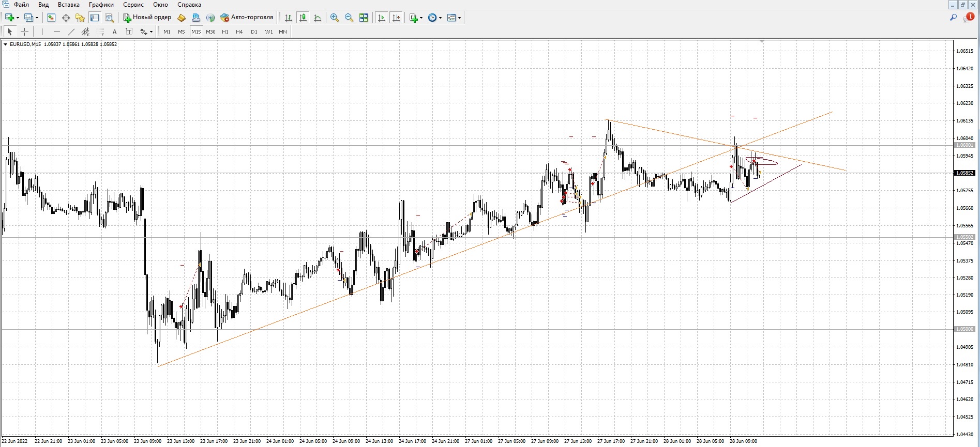Image resolution: width=980 pixels, height=447 pixels.
Task: Select the crosshair cursor tool
Action: coord(24,32)
